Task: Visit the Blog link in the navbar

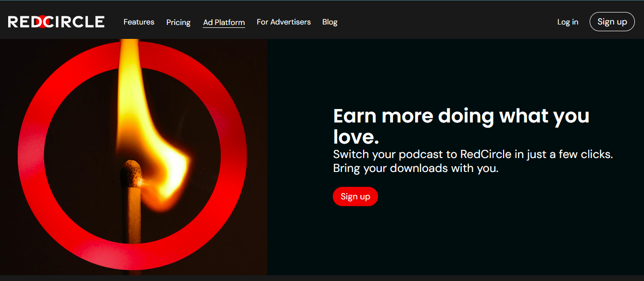Action: pyautogui.click(x=330, y=22)
